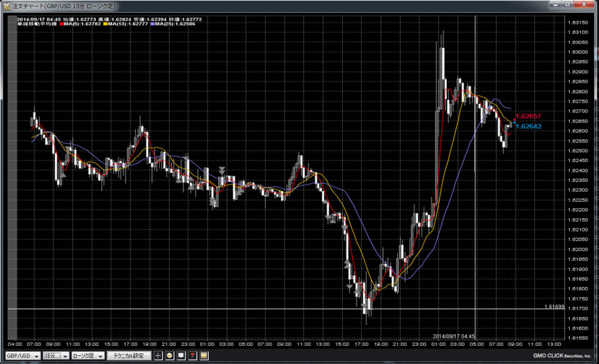Expand the 15分 timeframe dropdown

pos(56,355)
